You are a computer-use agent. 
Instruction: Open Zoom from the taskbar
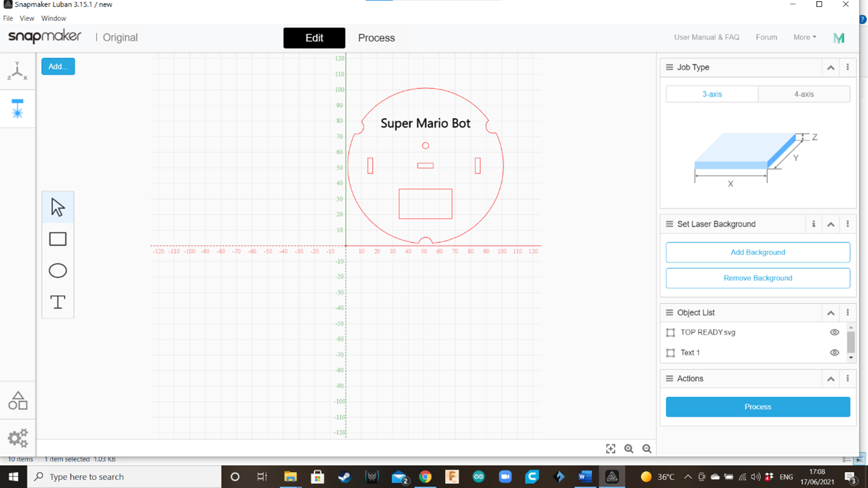[x=505, y=477]
